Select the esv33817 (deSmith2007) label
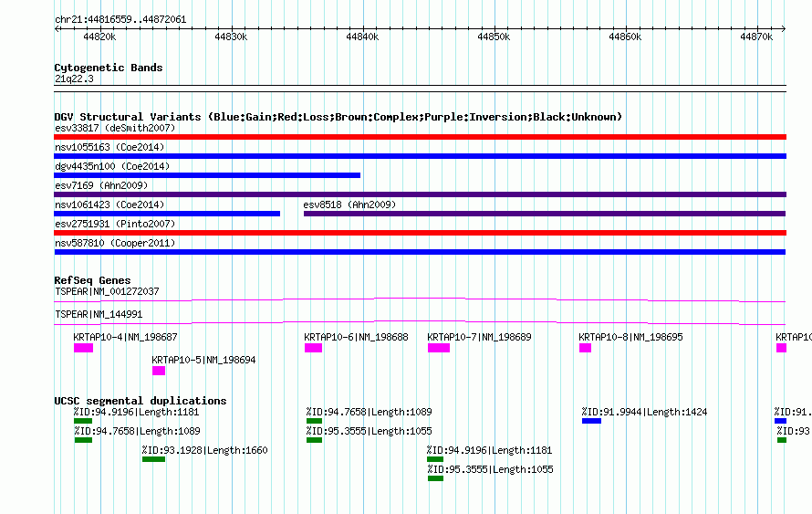This screenshot has height=514, width=812. coord(115,128)
